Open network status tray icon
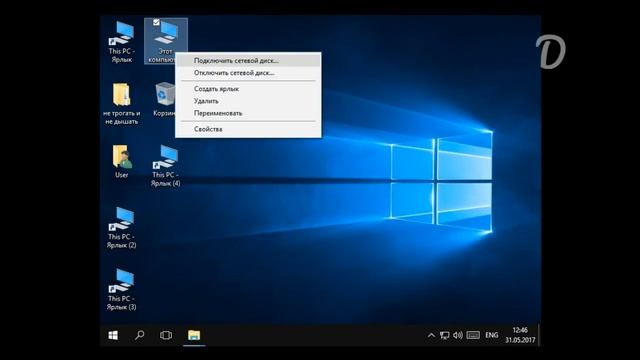 coord(444,336)
